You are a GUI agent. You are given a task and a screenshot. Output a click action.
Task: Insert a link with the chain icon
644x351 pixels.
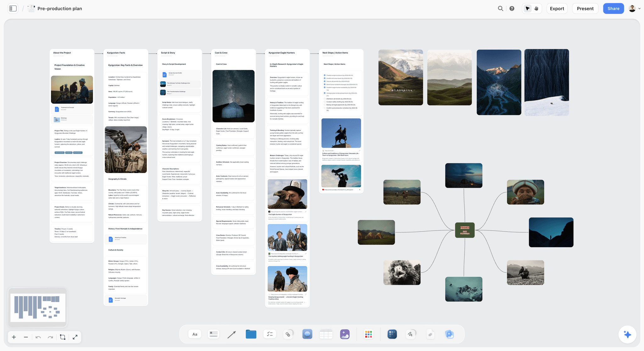[288, 334]
